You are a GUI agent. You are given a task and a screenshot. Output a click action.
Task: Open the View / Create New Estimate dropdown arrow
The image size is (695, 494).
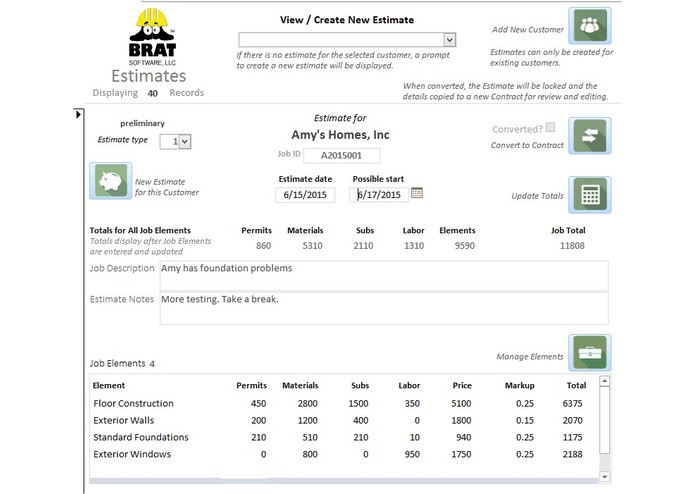pyautogui.click(x=449, y=40)
